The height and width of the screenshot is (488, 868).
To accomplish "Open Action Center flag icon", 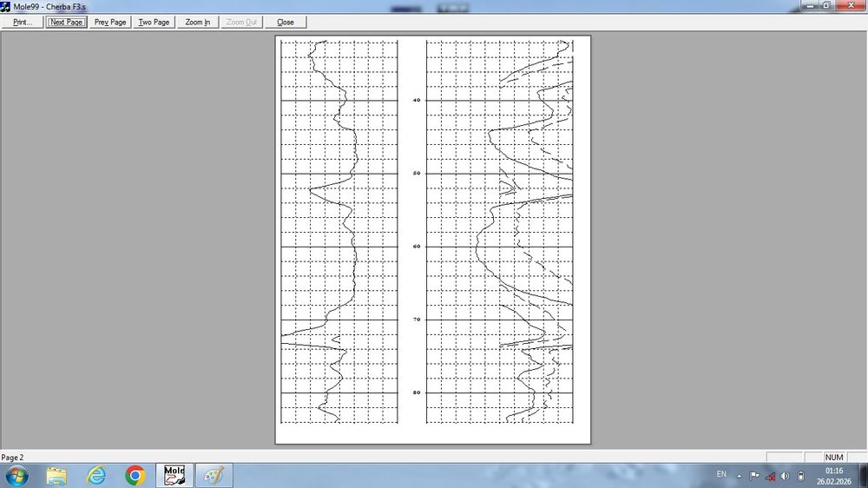I will (754, 476).
